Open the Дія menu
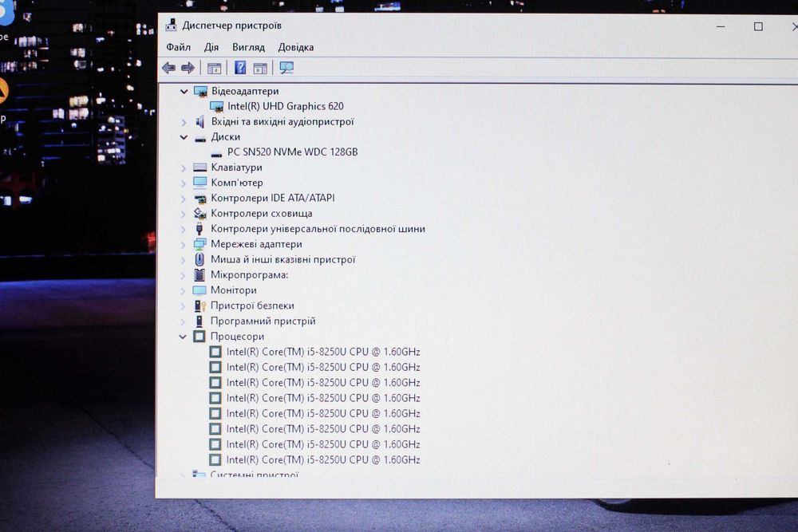The width and height of the screenshot is (798, 532). [211, 47]
